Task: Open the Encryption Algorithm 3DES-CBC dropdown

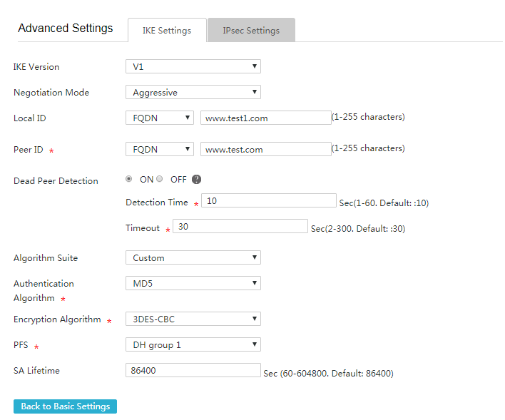Action: (x=193, y=319)
